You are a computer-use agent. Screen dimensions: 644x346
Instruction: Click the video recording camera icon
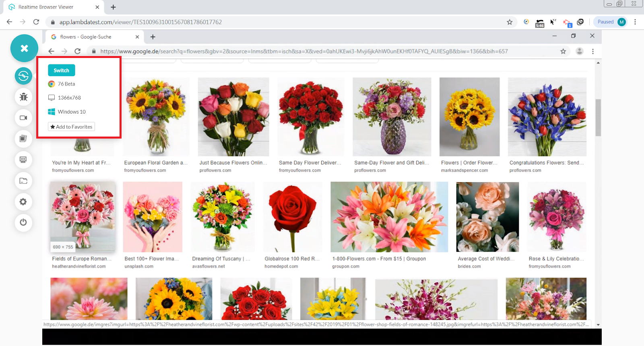pos(23,118)
